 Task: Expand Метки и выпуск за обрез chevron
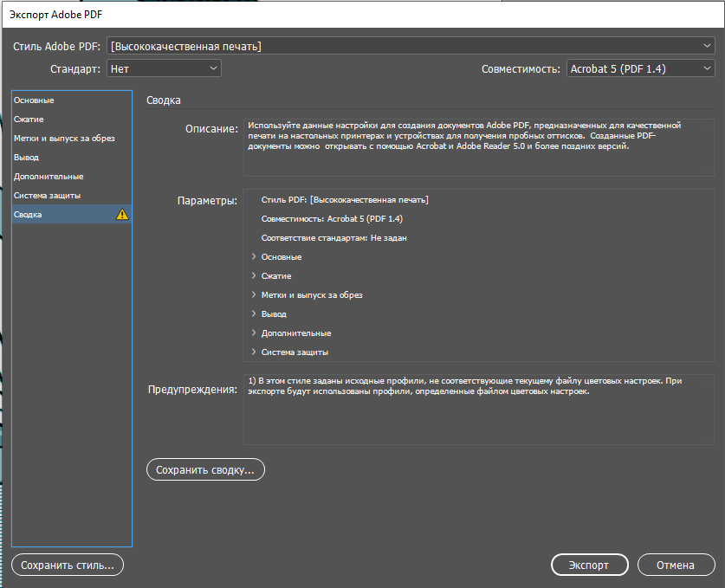[x=254, y=294]
